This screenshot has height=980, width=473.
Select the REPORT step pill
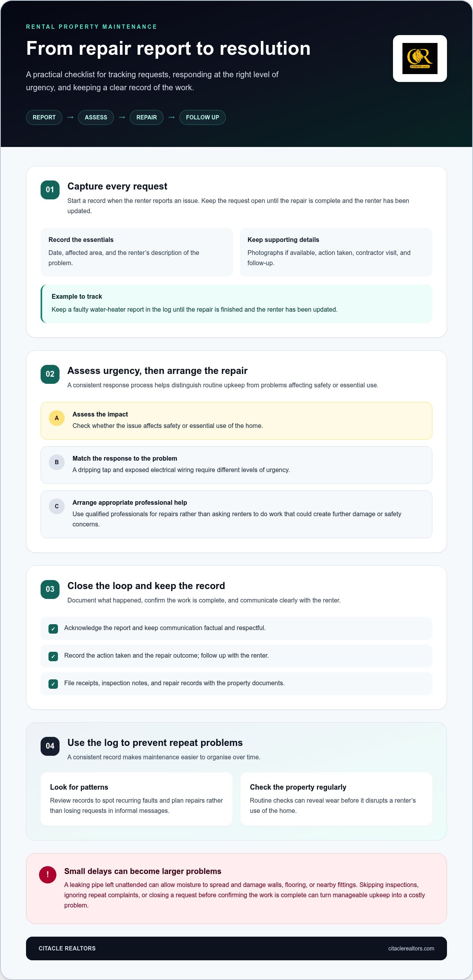coord(44,117)
